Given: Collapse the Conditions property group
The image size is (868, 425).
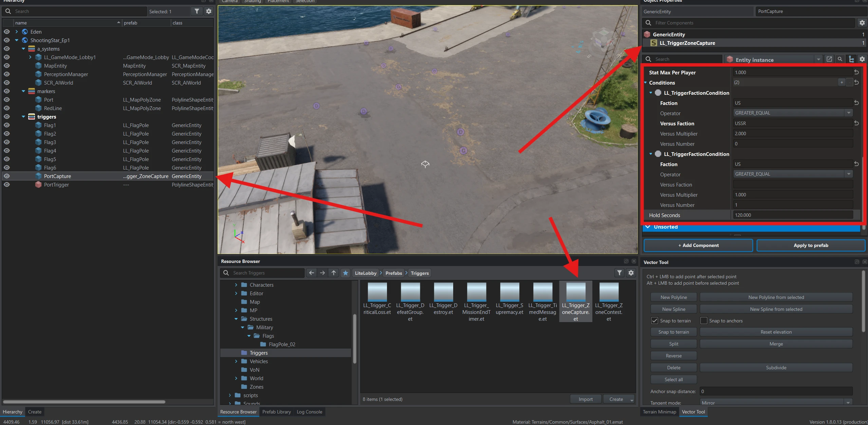Looking at the screenshot, I should 645,83.
